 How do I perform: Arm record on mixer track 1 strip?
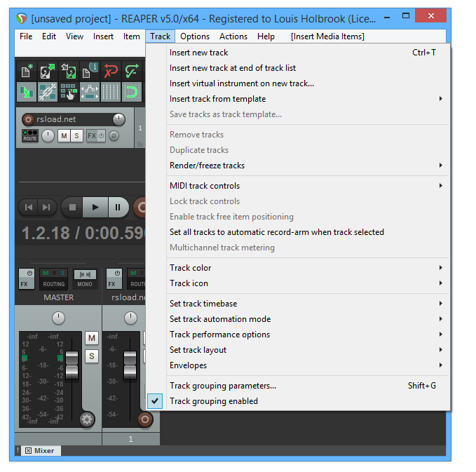(145, 419)
